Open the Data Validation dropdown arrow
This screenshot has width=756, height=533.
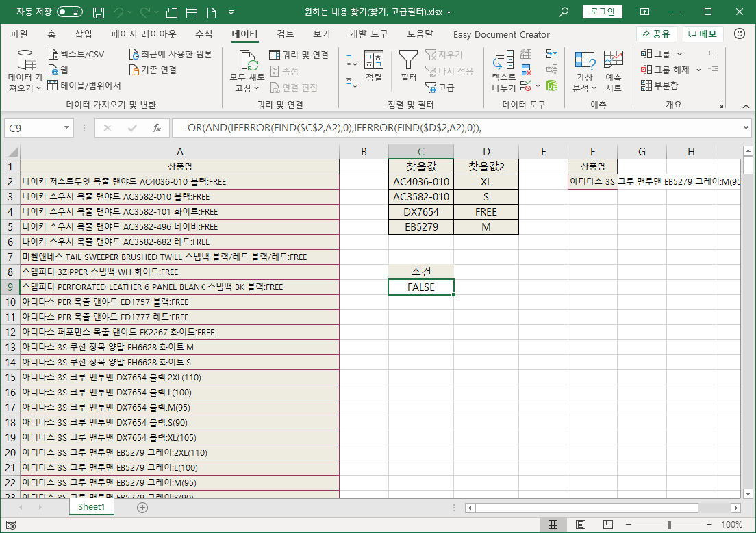click(x=538, y=86)
